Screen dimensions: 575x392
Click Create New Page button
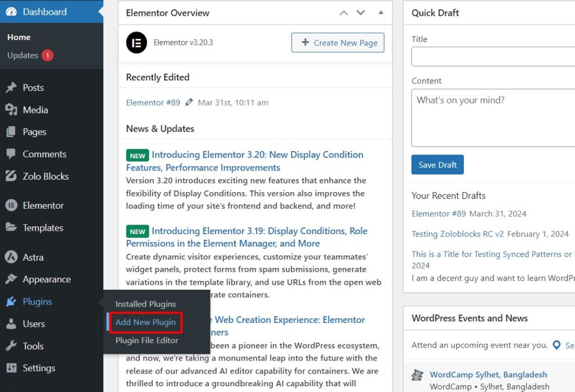coord(337,43)
